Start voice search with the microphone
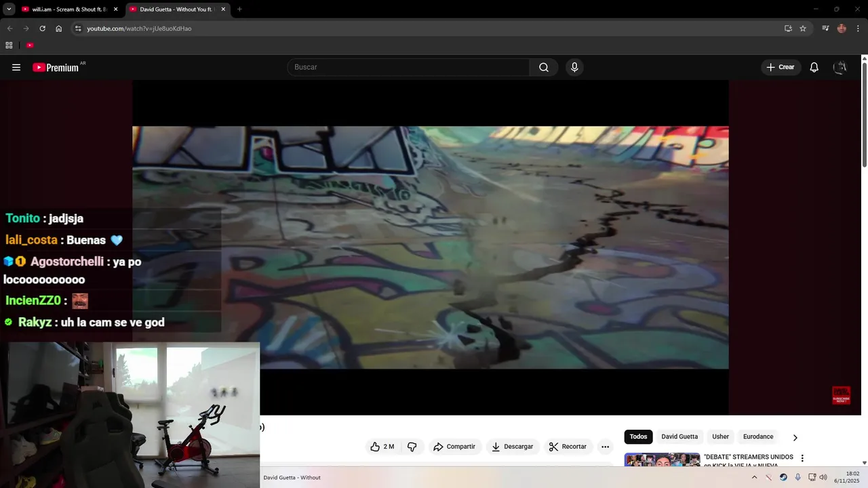The width and height of the screenshot is (868, 488). (574, 67)
